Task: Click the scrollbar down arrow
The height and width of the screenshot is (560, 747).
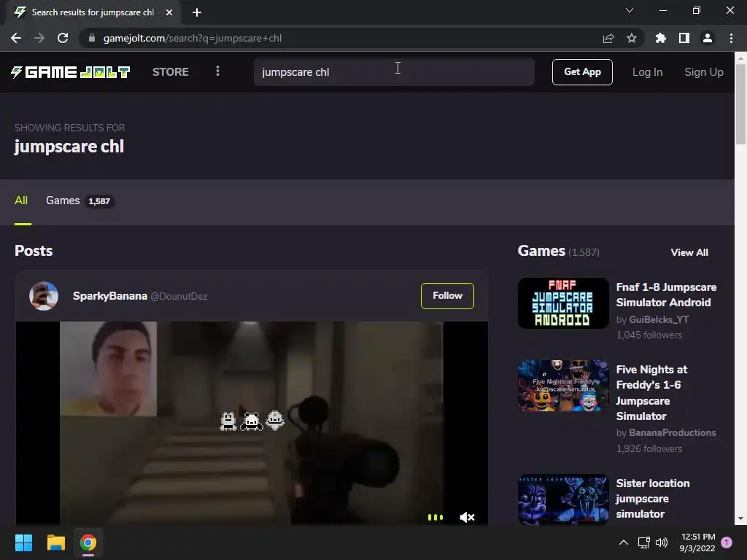Action: [741, 518]
